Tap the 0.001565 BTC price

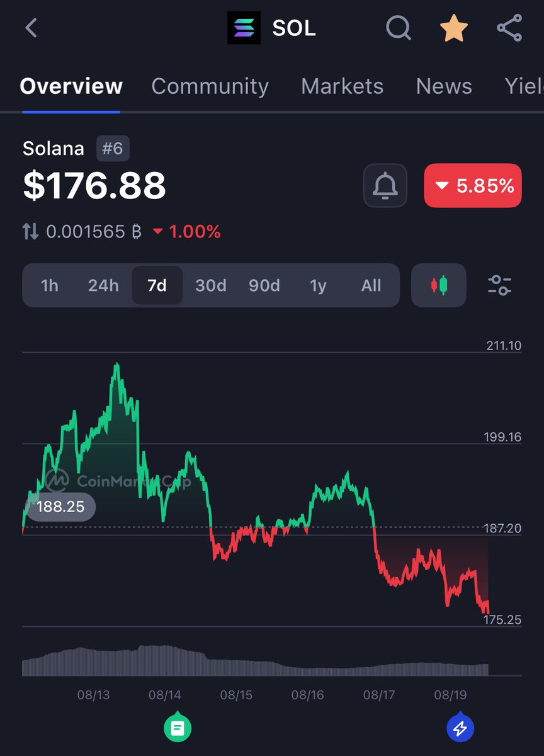tap(94, 232)
